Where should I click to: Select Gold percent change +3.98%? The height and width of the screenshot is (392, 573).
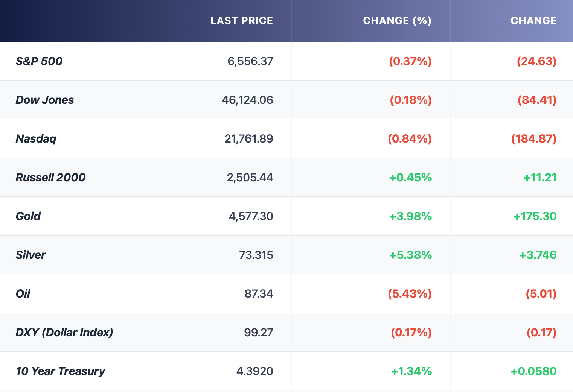tap(410, 216)
